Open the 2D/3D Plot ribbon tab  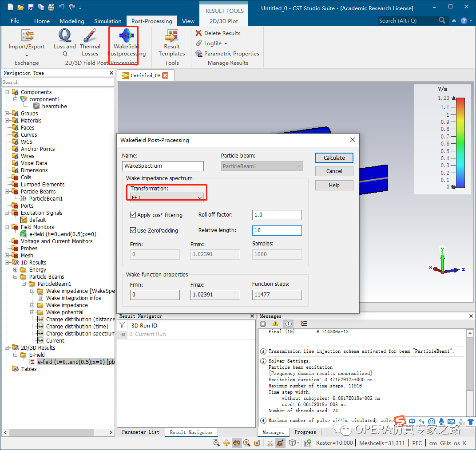[x=224, y=21]
